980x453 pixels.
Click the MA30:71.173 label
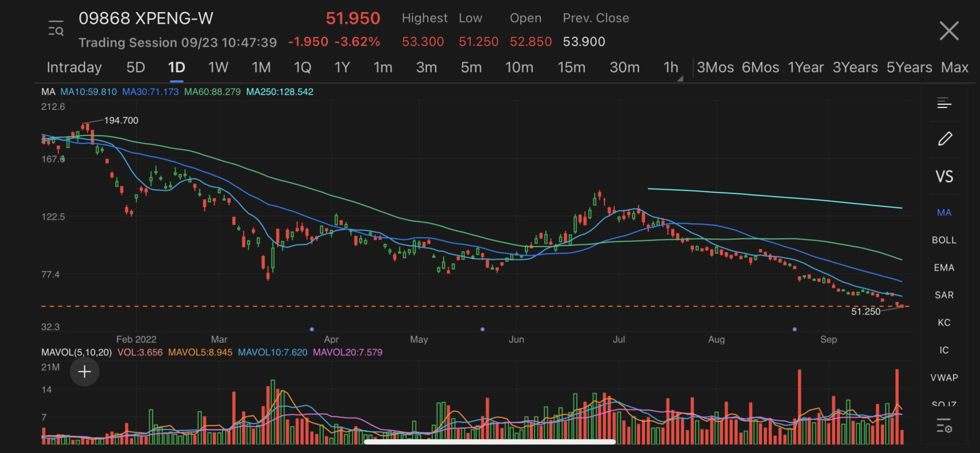(150, 92)
